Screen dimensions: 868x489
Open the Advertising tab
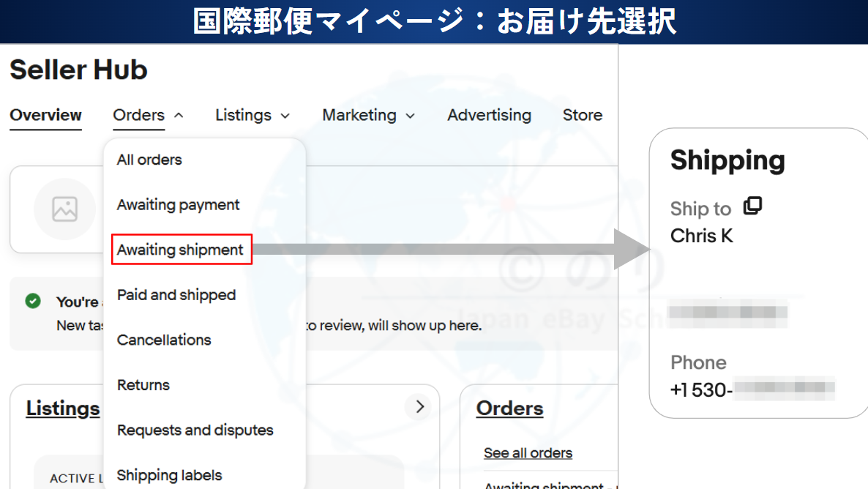pyautogui.click(x=489, y=116)
